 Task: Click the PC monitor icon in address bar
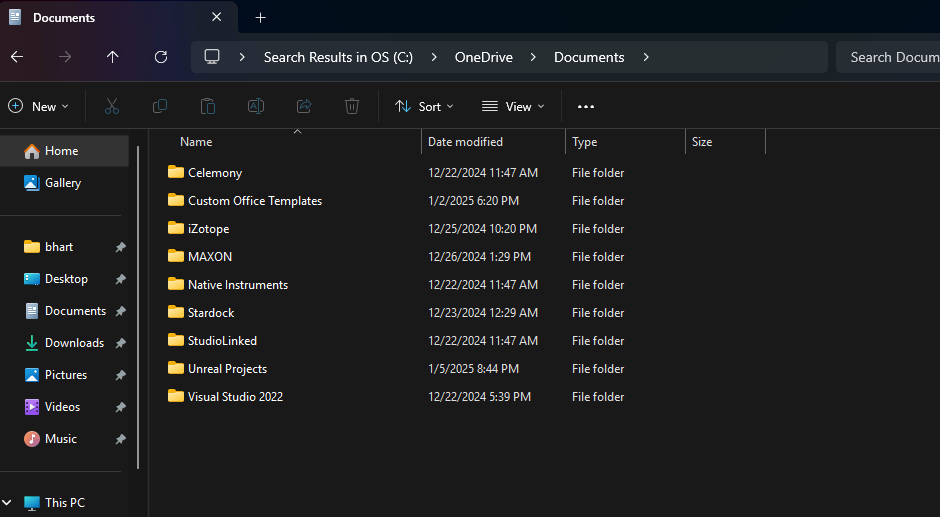[x=212, y=57]
